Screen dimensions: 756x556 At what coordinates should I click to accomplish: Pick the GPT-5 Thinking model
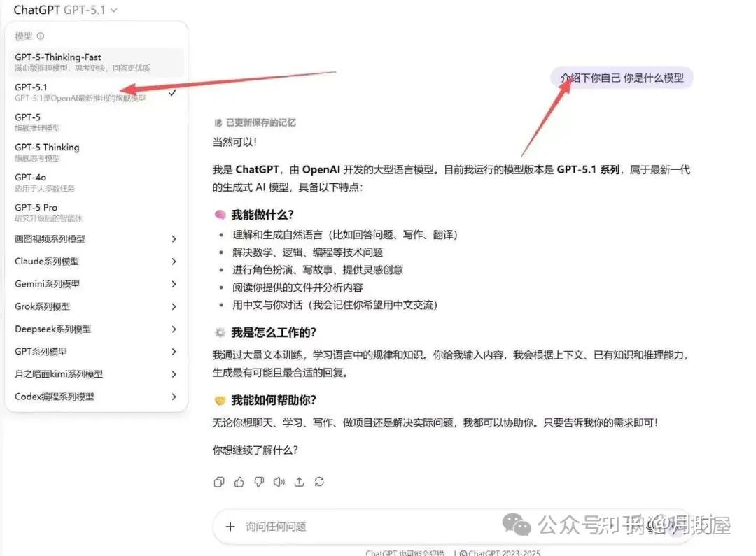pyautogui.click(x=96, y=152)
